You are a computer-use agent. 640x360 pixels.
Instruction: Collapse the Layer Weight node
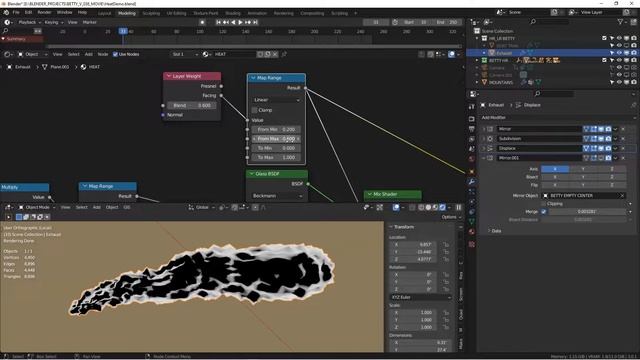pyautogui.click(x=169, y=76)
